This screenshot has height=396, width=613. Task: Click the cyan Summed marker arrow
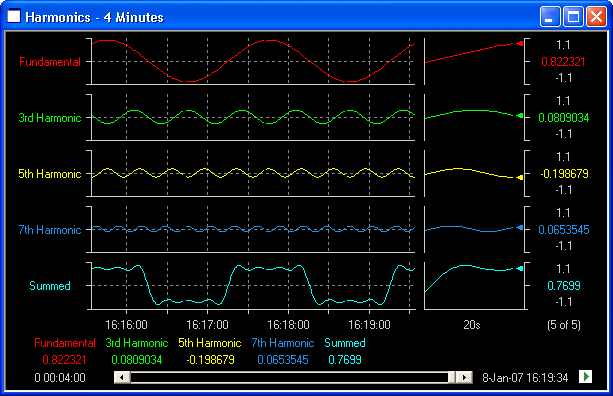point(520,268)
